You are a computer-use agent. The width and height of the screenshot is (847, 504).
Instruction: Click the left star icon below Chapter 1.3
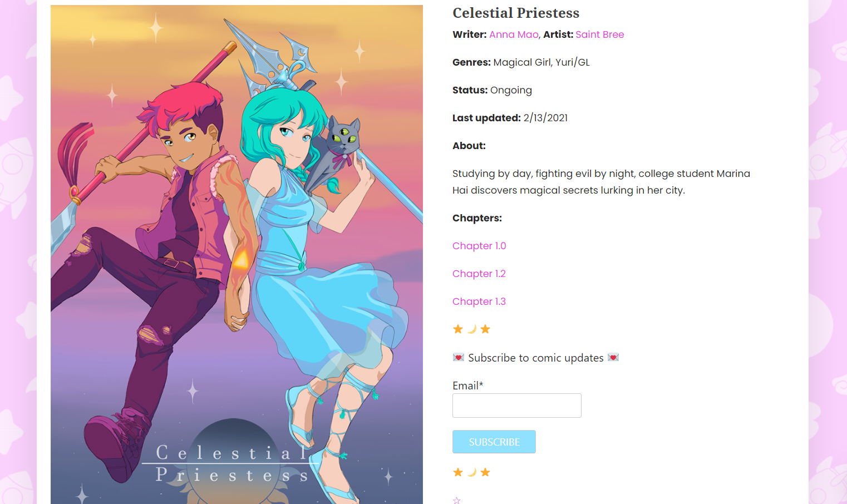(458, 329)
